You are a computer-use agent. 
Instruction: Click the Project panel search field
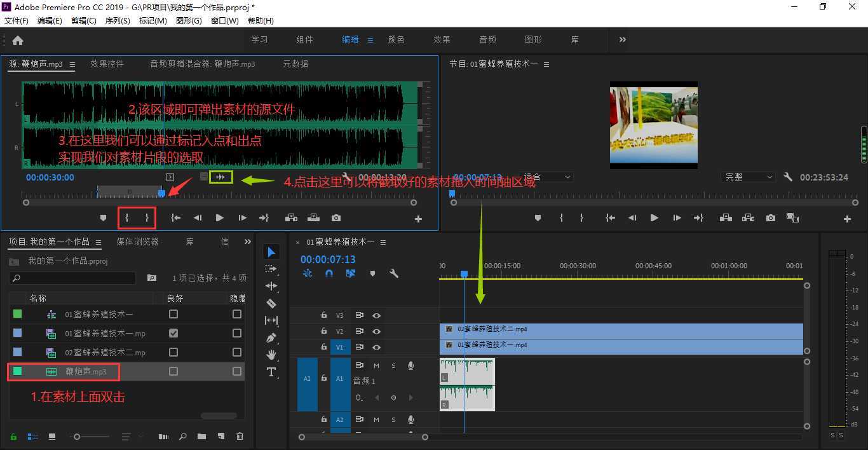coord(72,278)
